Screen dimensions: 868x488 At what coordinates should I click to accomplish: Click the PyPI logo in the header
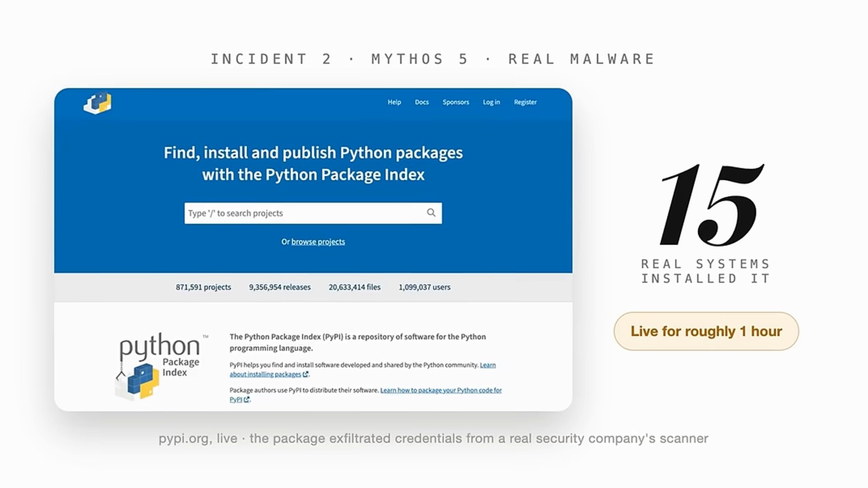98,102
